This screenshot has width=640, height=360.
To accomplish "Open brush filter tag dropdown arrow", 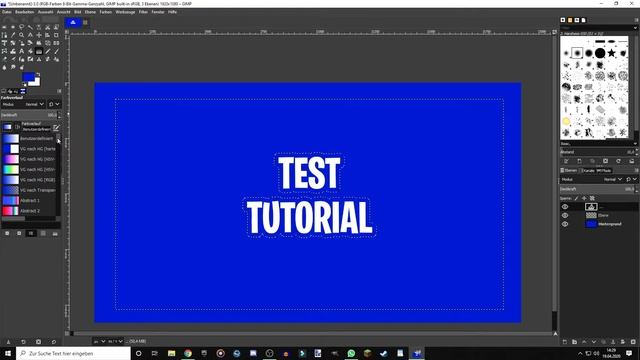I will click(635, 28).
